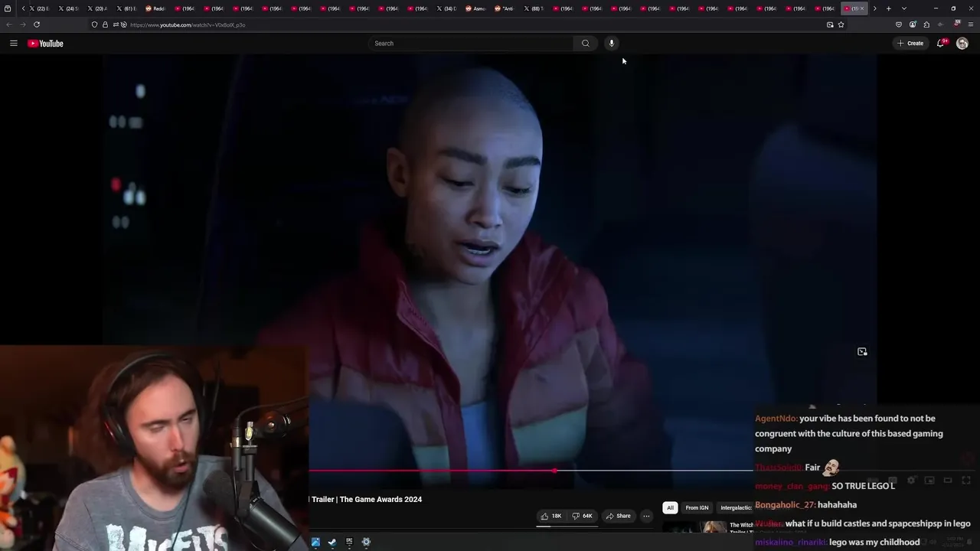Like the video with thumbs up
Screen dimensions: 980x551
551,516
